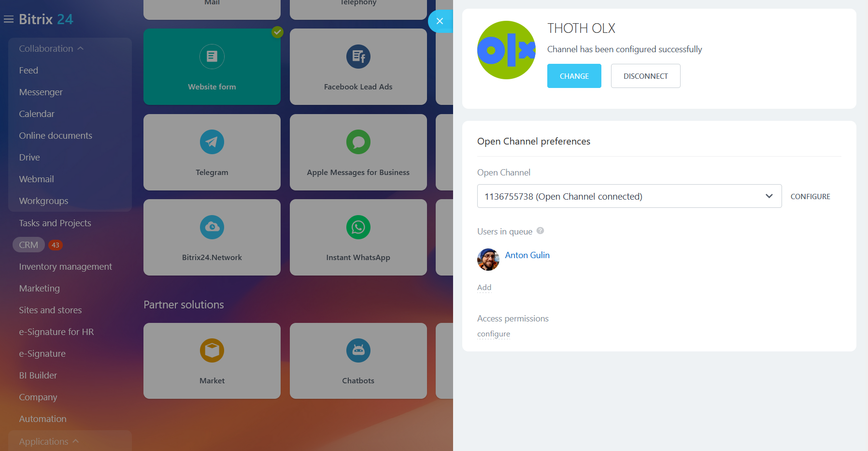Click Add to add a queue user

click(484, 288)
